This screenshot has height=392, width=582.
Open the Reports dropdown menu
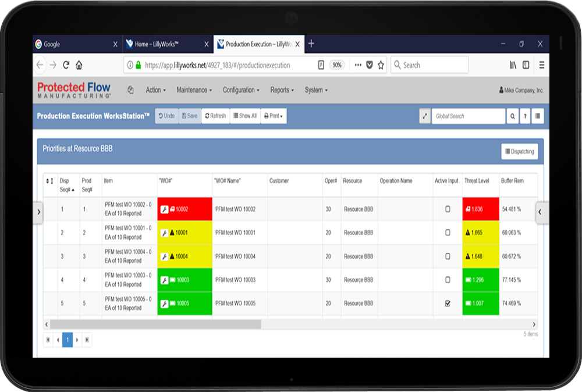(x=282, y=90)
